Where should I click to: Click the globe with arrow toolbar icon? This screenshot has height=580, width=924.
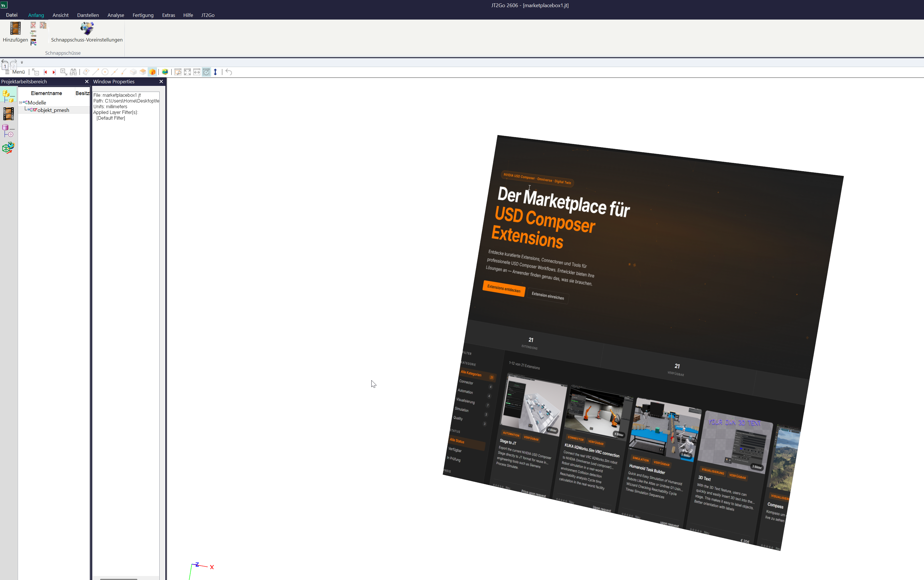(165, 72)
